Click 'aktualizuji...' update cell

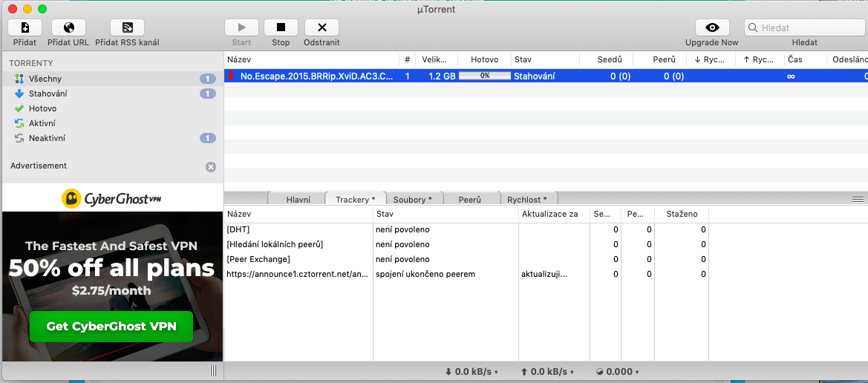click(544, 274)
